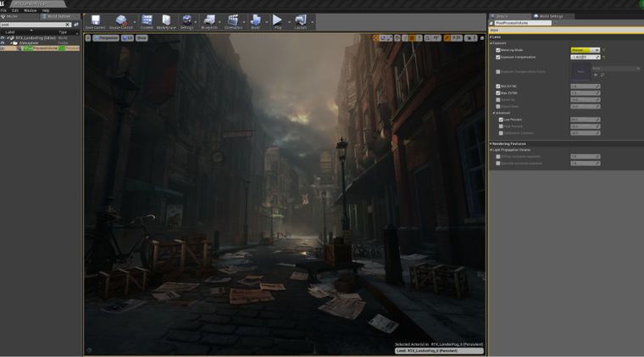Open the Play options dropdown arrow

coord(289,22)
